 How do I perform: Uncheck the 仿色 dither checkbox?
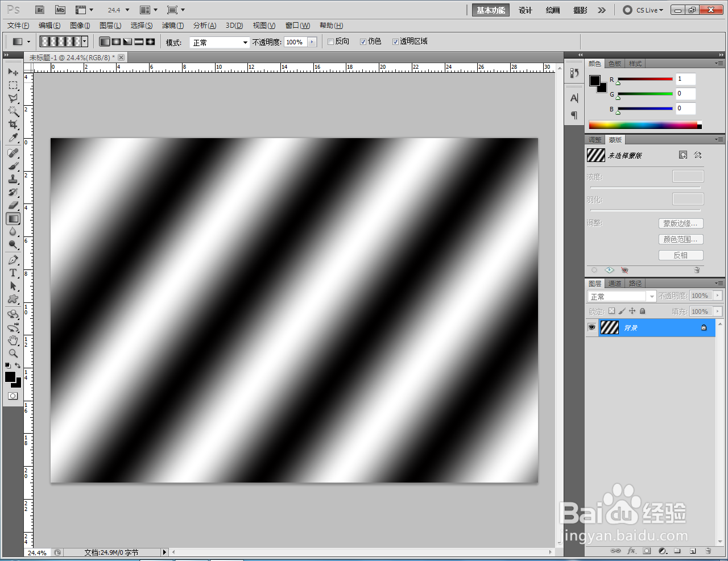point(363,41)
